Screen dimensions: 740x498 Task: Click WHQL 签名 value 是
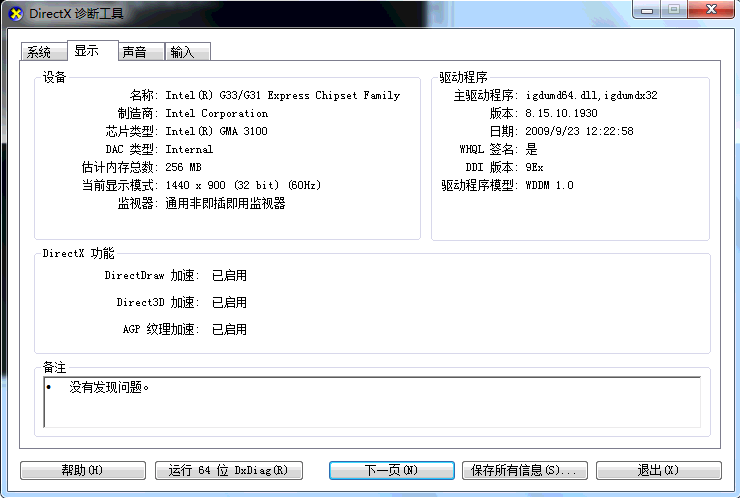point(531,149)
